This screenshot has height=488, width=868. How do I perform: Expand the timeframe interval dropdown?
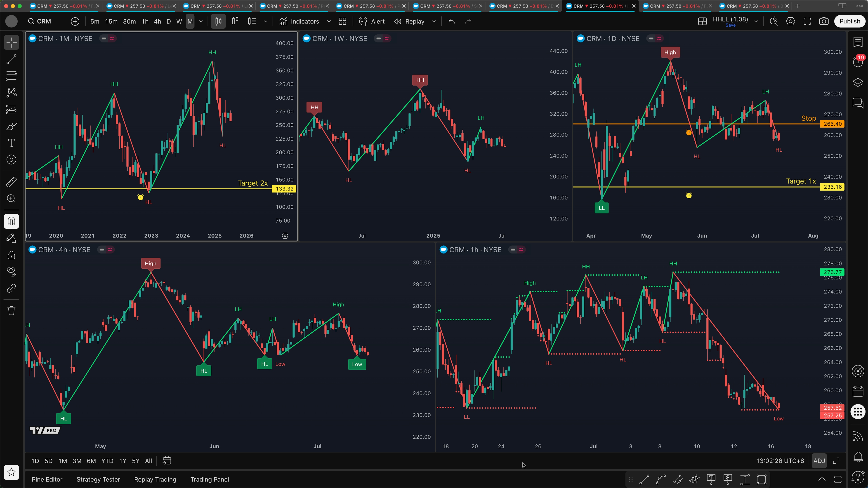[x=201, y=21]
